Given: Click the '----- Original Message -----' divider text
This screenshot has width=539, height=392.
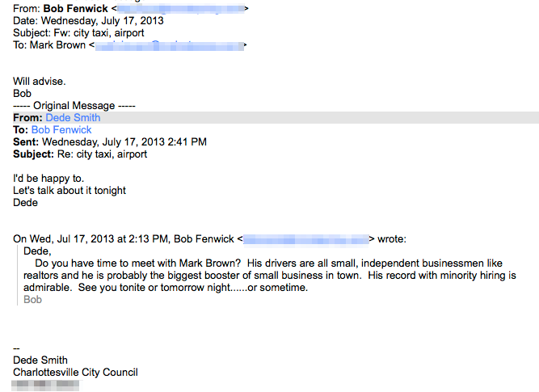Looking at the screenshot, I should [74, 106].
